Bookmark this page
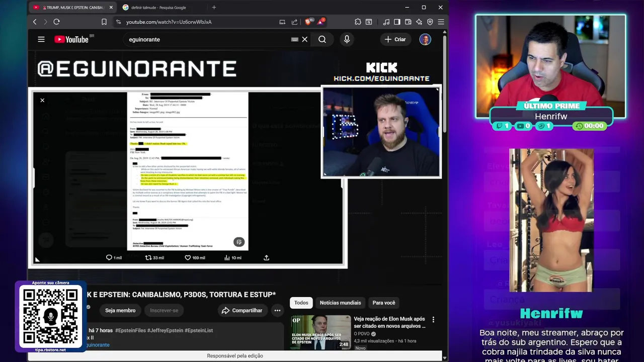644x362 pixels. pyautogui.click(x=104, y=22)
